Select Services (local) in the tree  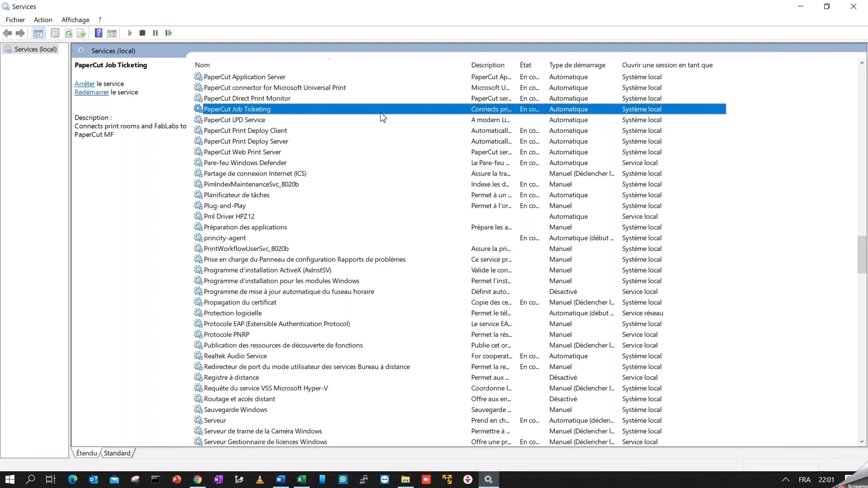[35, 49]
